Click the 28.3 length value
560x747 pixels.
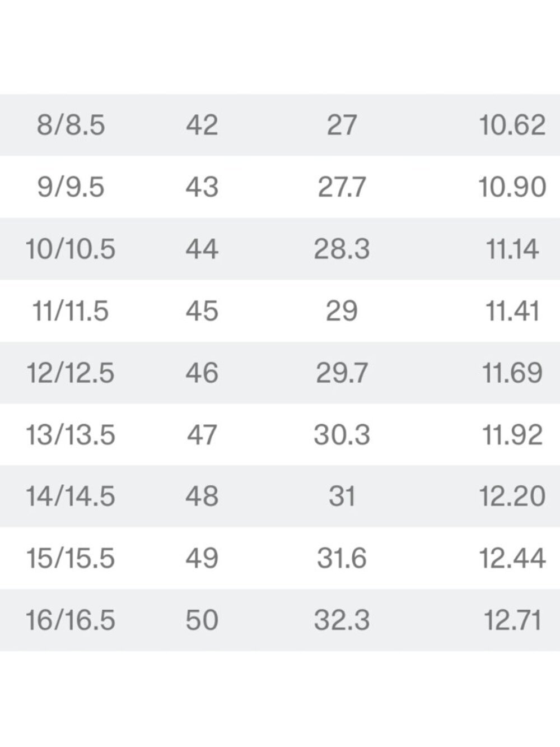(x=342, y=249)
